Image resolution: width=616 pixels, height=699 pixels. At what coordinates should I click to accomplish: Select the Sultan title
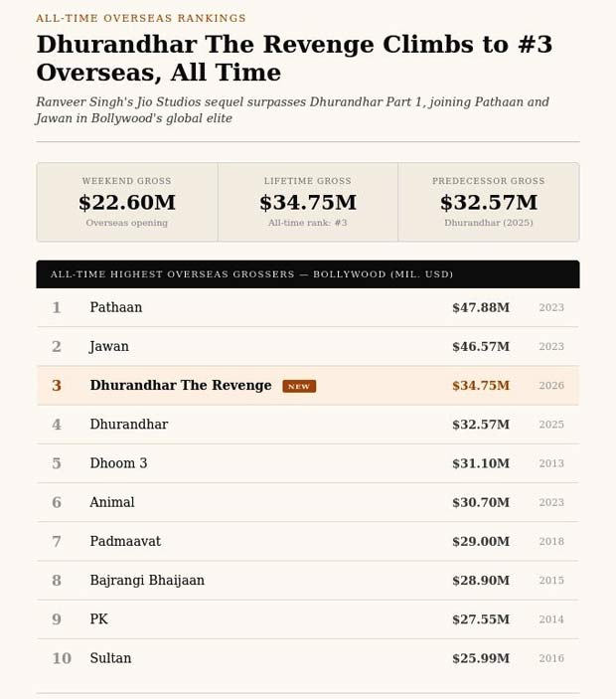[x=110, y=658]
